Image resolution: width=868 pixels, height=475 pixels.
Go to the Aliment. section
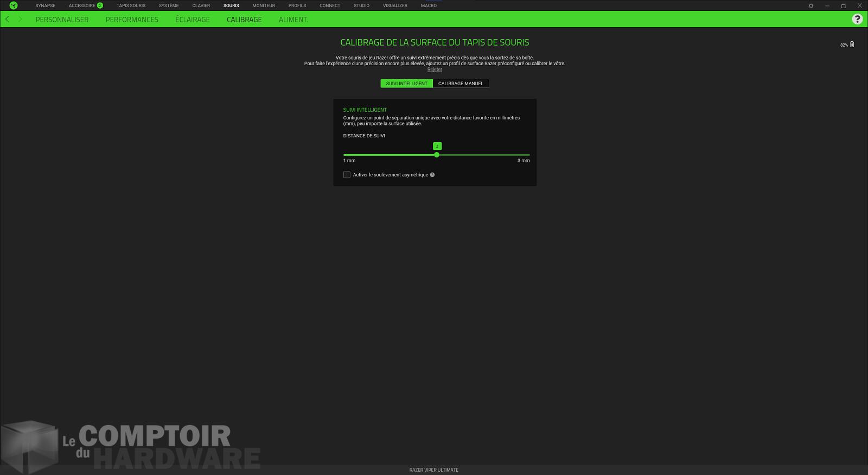[293, 20]
